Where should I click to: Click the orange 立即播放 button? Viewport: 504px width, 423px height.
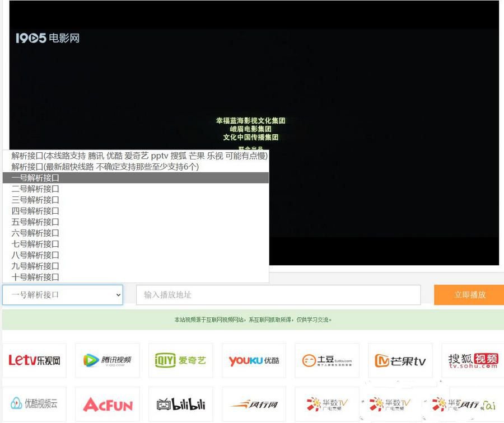pyautogui.click(x=468, y=295)
